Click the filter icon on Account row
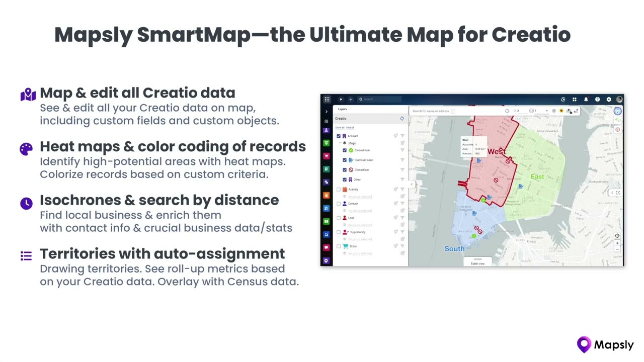The height and width of the screenshot is (362, 644). point(403,136)
